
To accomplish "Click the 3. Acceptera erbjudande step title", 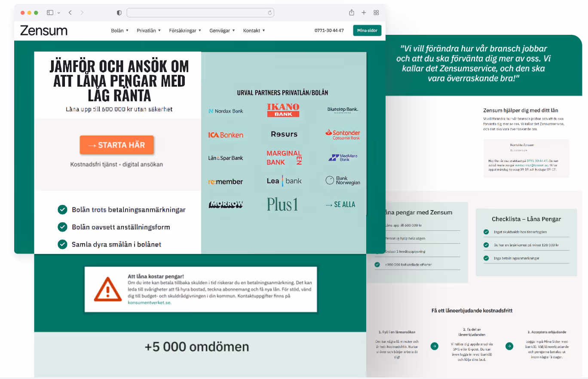I will click(x=547, y=332).
